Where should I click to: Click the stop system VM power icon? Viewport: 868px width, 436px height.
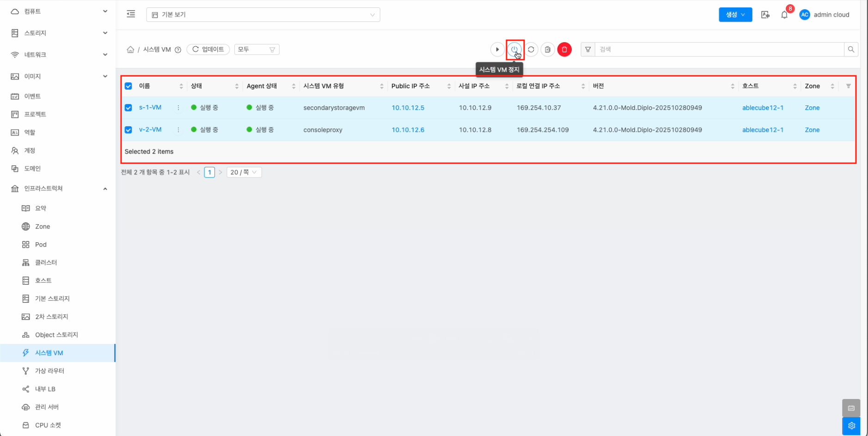click(514, 49)
